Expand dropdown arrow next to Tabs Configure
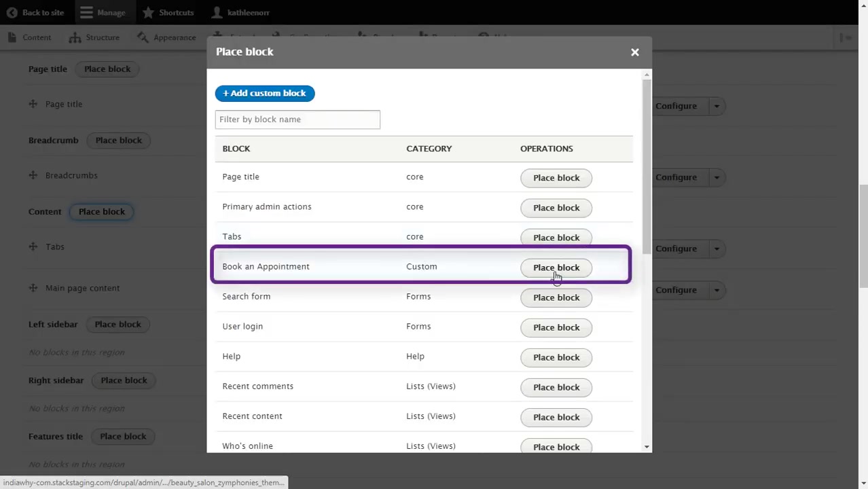This screenshot has width=868, height=489. tap(716, 249)
